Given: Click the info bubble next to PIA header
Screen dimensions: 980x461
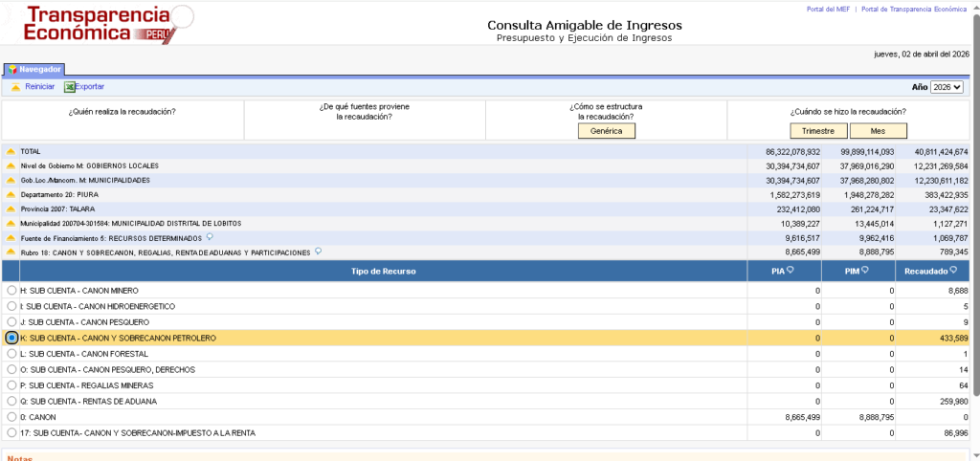Looking at the screenshot, I should click(791, 271).
